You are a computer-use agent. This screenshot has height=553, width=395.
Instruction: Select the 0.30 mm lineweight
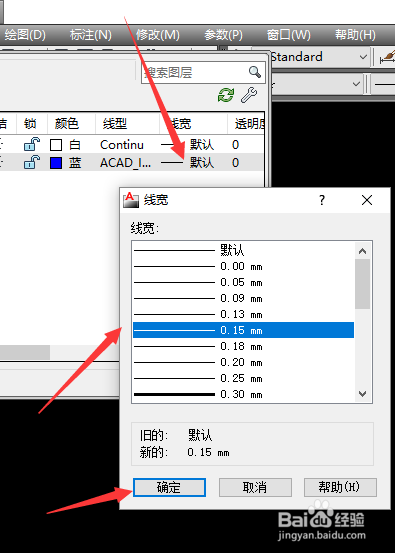click(x=243, y=394)
